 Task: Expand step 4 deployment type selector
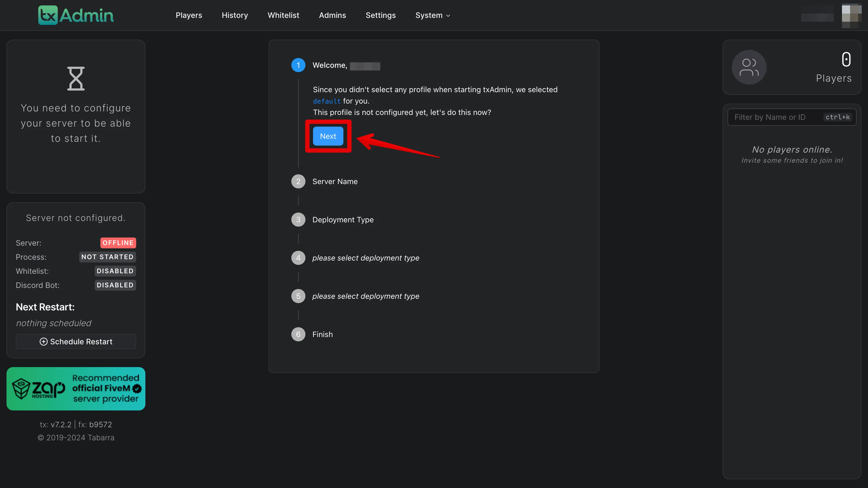pos(365,257)
